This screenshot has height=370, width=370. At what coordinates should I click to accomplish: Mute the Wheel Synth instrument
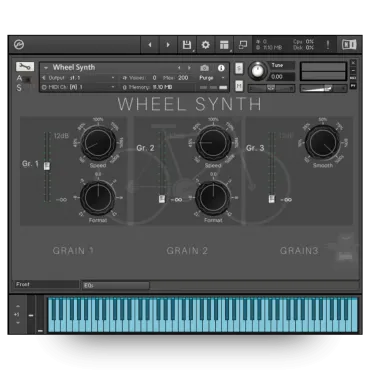coord(239,86)
